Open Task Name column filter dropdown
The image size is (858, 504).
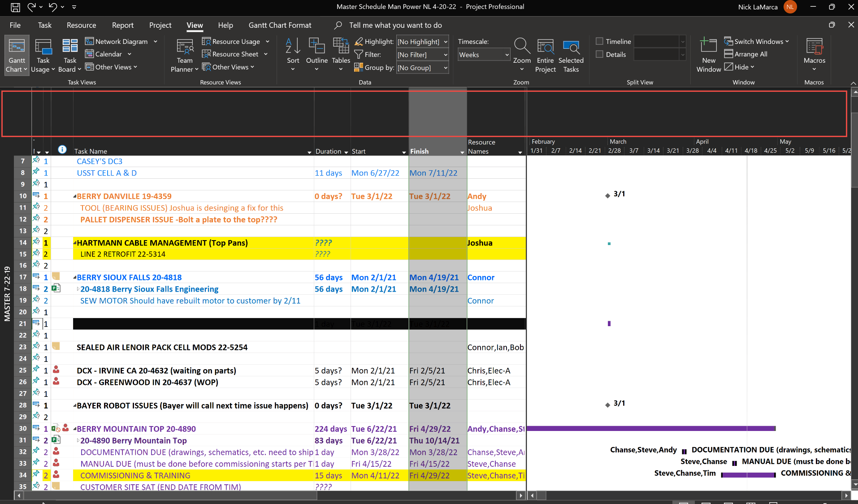(x=309, y=152)
